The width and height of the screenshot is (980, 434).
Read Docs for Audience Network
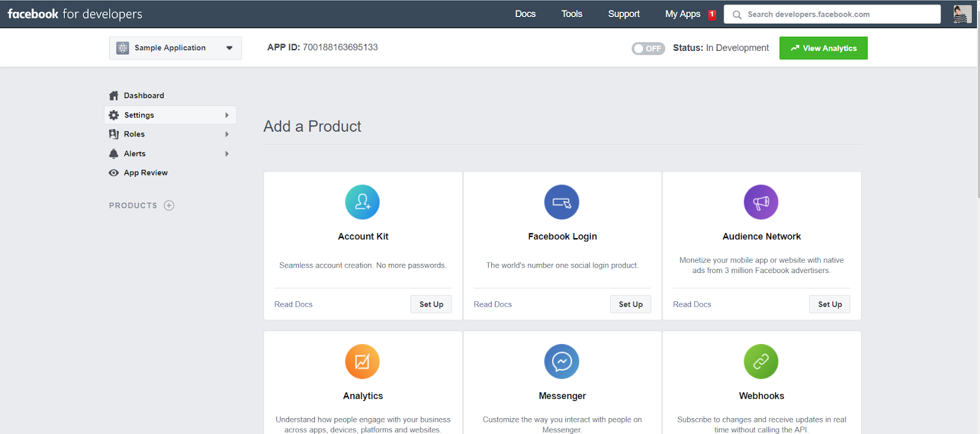click(x=692, y=304)
